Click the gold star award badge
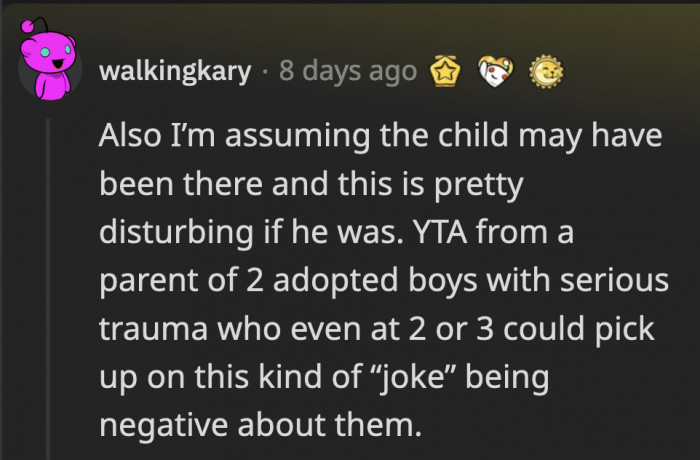Viewport: 700px width, 460px height. click(x=445, y=72)
